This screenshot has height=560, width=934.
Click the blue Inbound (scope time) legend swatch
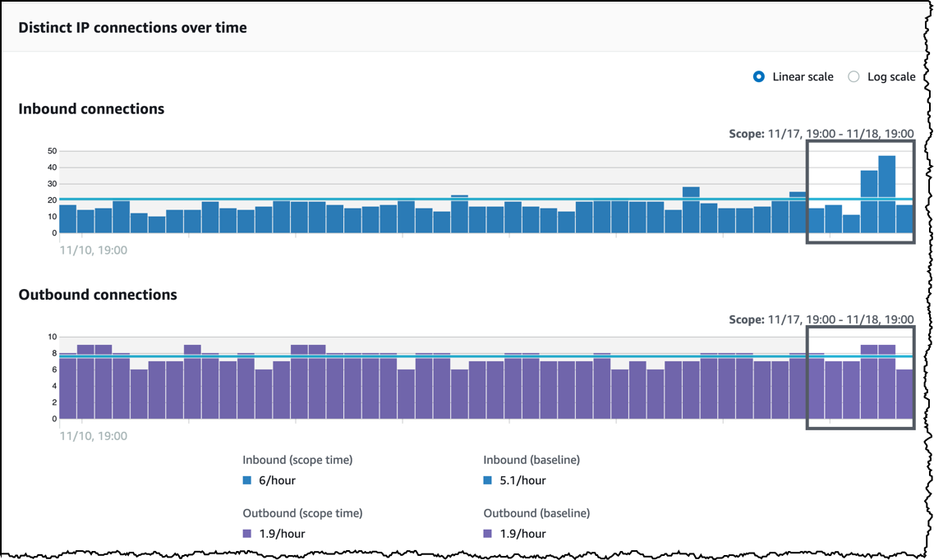[x=247, y=480]
